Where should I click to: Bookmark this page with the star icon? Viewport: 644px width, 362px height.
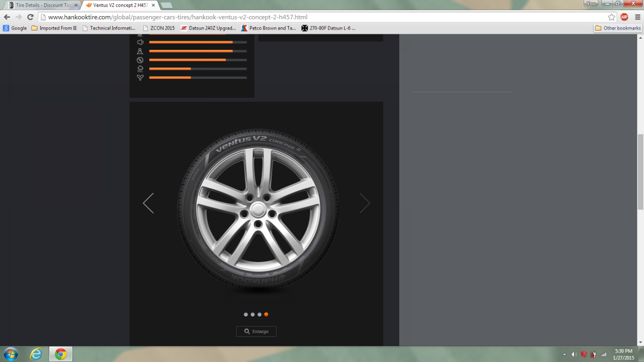click(x=611, y=17)
